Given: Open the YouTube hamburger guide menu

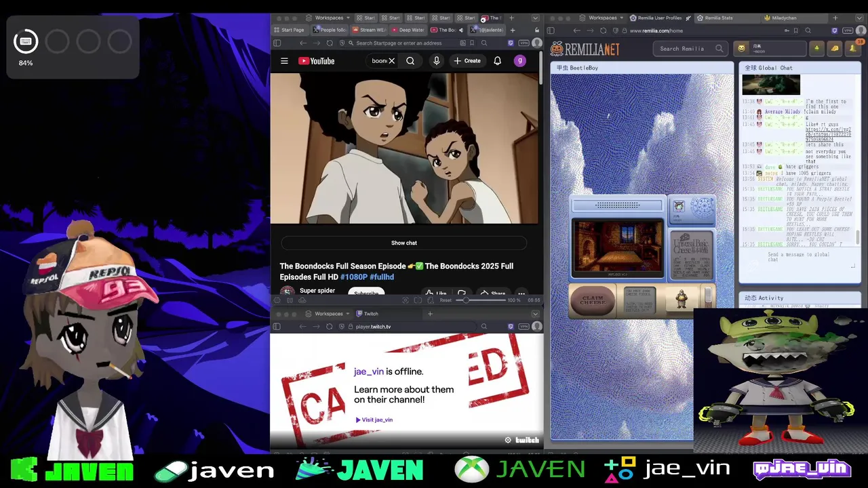Looking at the screenshot, I should (284, 61).
